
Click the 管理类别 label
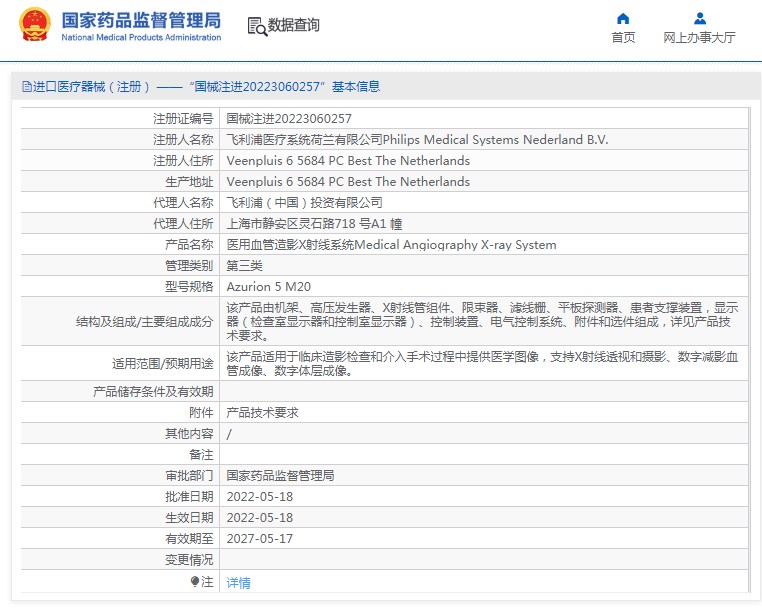pos(189,265)
